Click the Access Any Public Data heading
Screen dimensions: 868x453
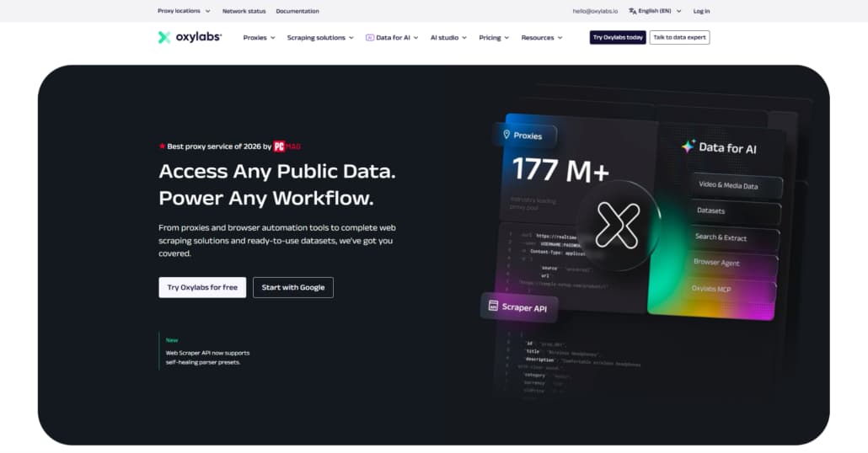[x=276, y=172]
